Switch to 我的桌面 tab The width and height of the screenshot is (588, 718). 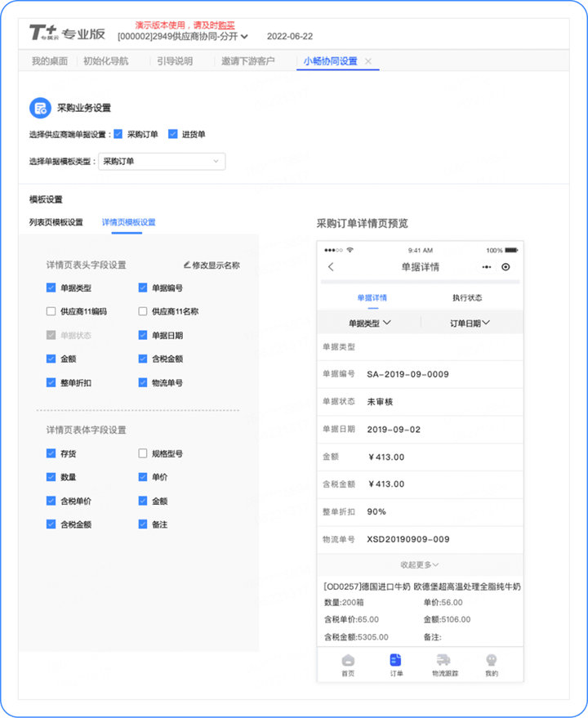(50, 61)
